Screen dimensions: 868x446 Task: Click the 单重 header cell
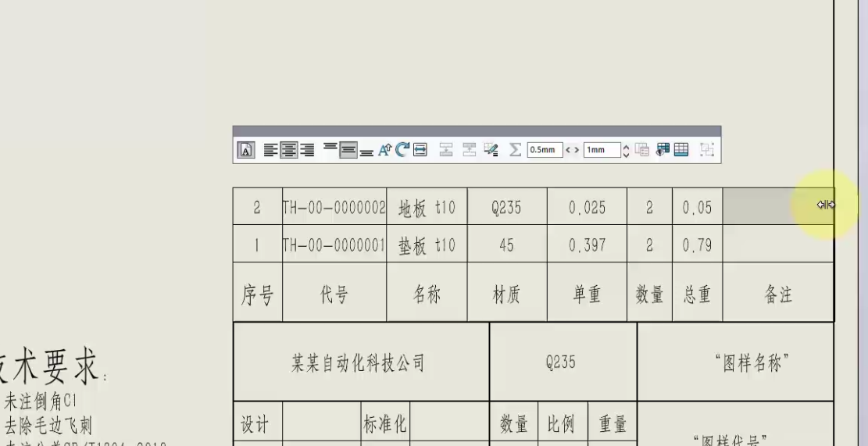tap(587, 292)
